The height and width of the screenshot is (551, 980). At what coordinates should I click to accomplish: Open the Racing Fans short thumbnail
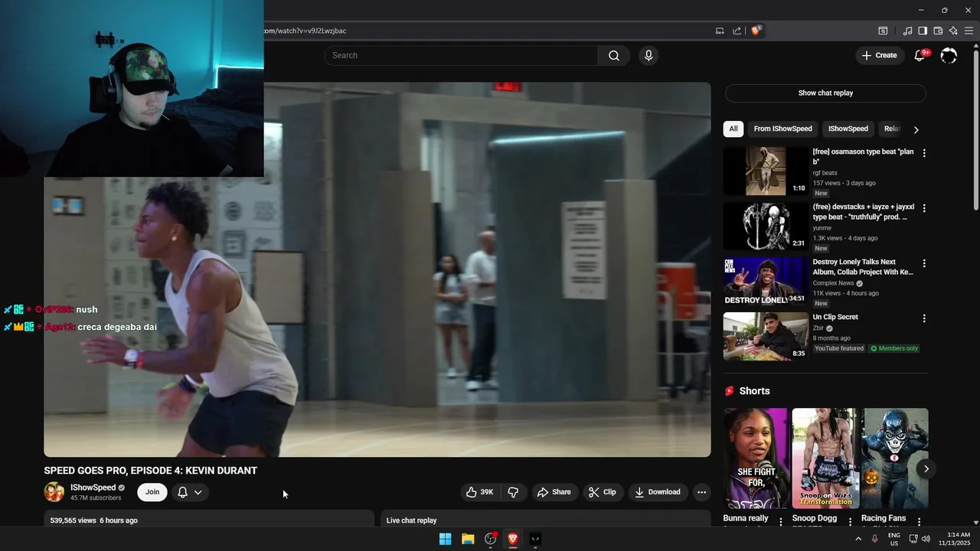pyautogui.click(x=895, y=458)
